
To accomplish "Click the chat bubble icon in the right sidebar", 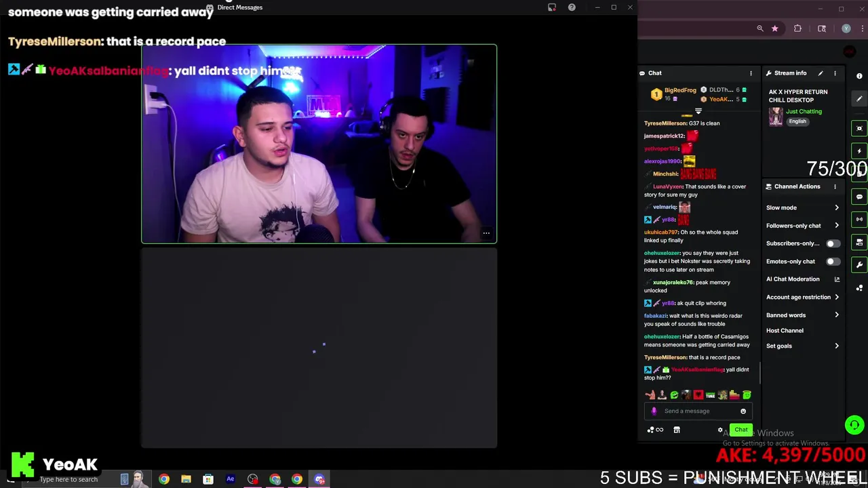I will (859, 197).
